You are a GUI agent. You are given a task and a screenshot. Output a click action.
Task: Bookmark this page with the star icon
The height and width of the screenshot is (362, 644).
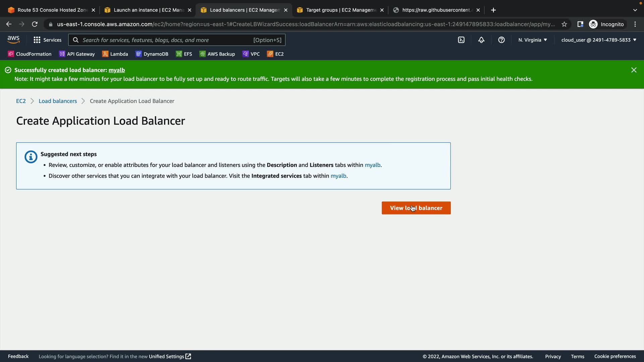(x=564, y=24)
